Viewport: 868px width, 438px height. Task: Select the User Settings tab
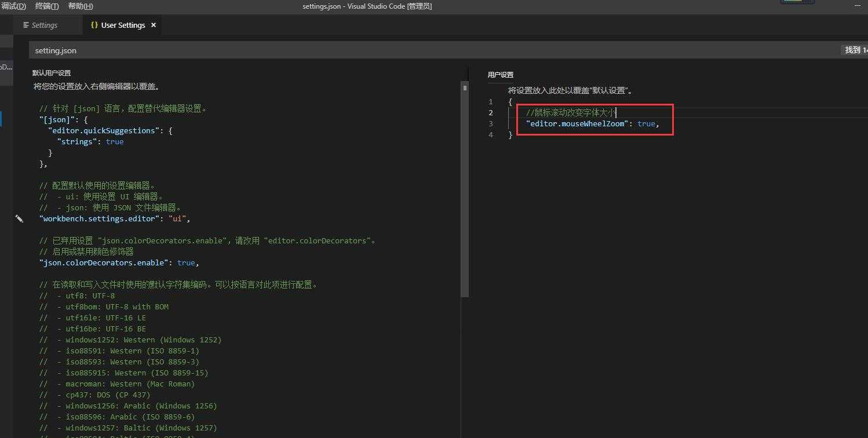point(123,25)
